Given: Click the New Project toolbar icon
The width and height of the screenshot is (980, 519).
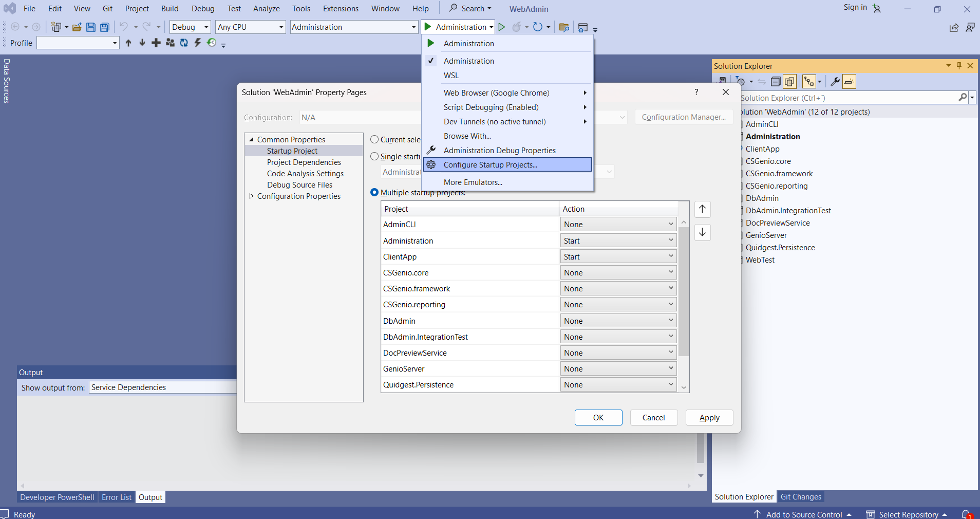Looking at the screenshot, I should click(x=56, y=27).
